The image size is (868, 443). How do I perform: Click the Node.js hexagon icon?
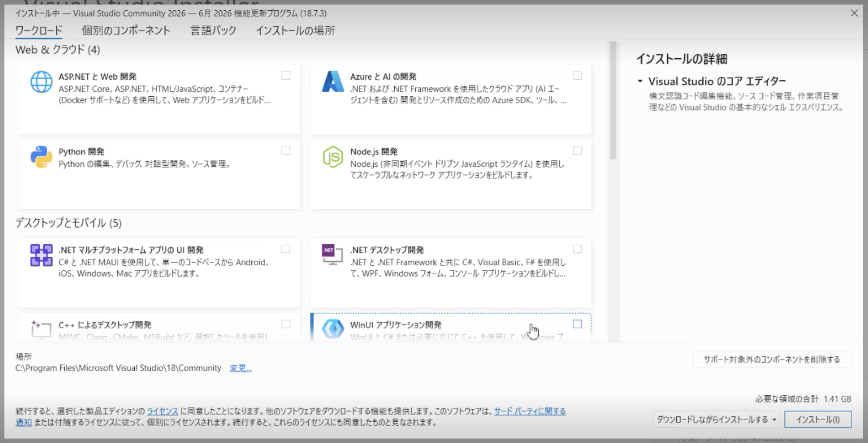click(x=333, y=157)
